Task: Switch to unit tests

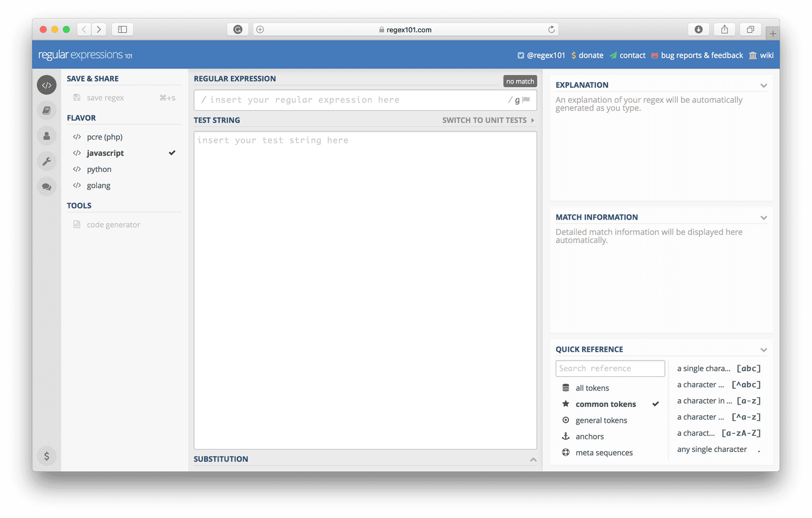Action: (x=484, y=120)
